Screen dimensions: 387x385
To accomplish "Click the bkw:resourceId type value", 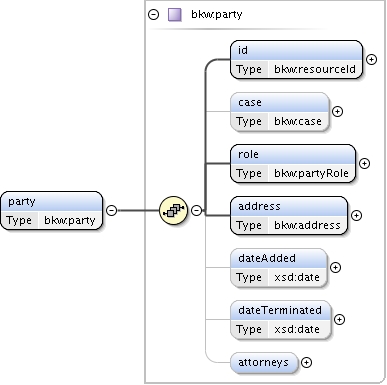I will 315,69.
